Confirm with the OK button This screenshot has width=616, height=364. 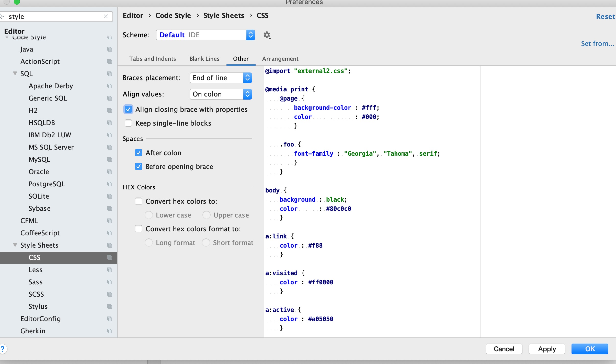(590, 349)
